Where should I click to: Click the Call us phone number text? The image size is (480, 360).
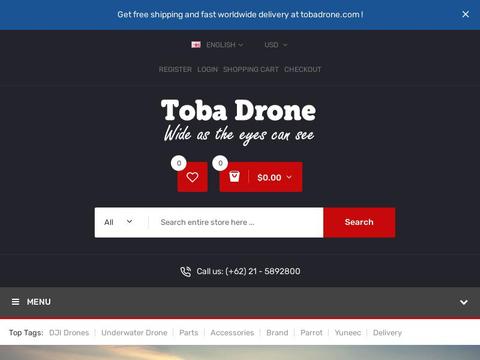pos(248,271)
